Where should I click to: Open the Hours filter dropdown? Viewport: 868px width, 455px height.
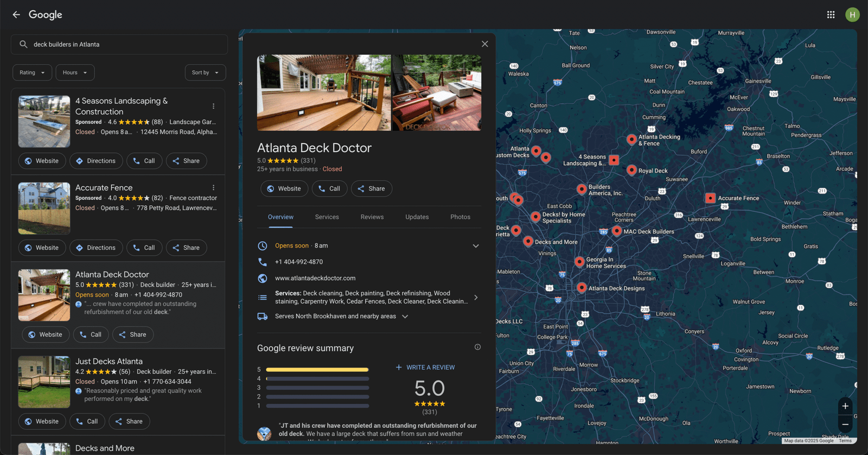(x=75, y=72)
